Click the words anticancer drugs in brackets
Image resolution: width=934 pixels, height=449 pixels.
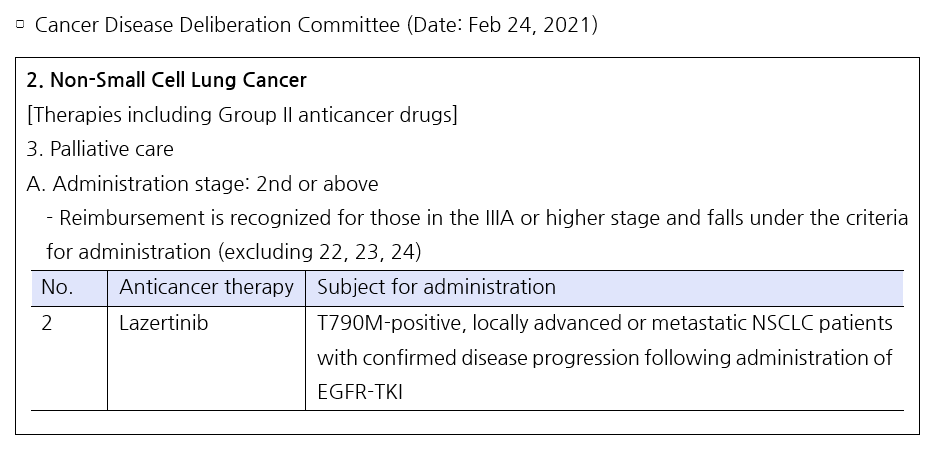coord(378,114)
